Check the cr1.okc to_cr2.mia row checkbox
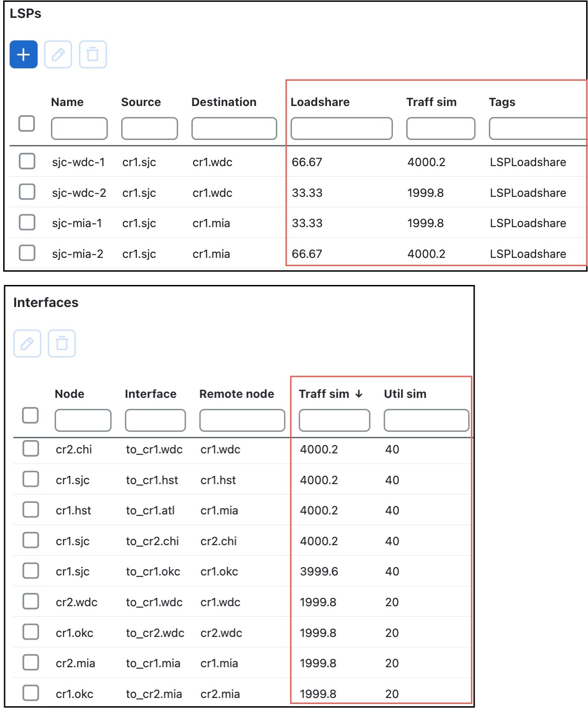The width and height of the screenshot is (588, 709). pos(30,693)
